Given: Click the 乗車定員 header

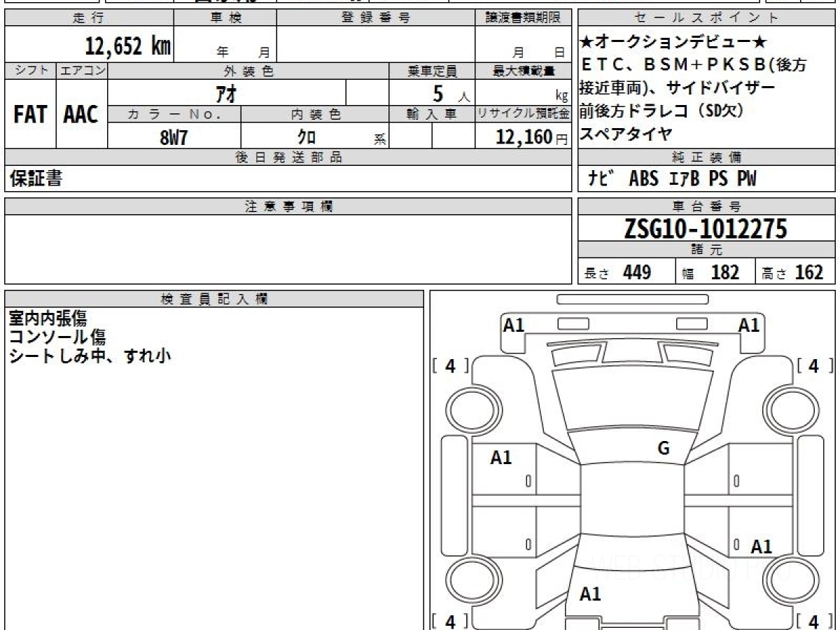Looking at the screenshot, I should 432,71.
